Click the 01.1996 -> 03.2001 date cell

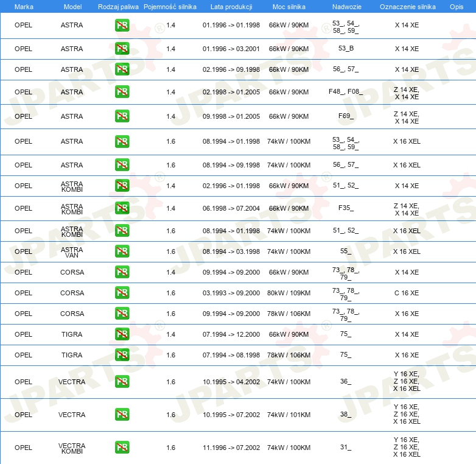231,49
